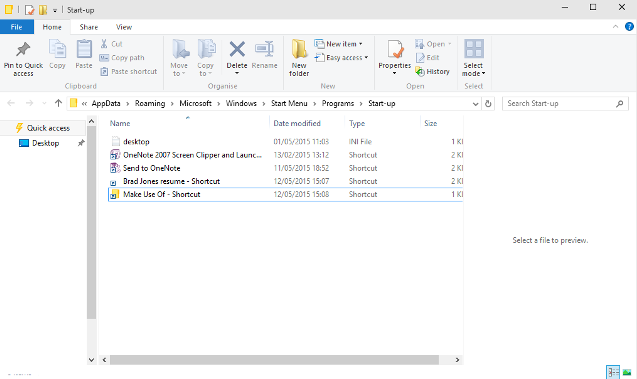This screenshot has height=379, width=637.
Task: Switch to the Home ribbon tab
Action: [52, 27]
